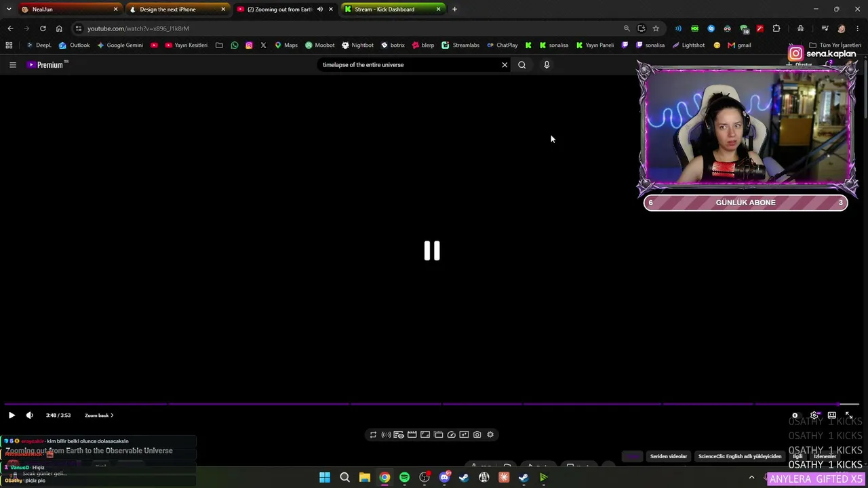Open the Maps bookmark
The width and height of the screenshot is (868, 488).
[286, 45]
